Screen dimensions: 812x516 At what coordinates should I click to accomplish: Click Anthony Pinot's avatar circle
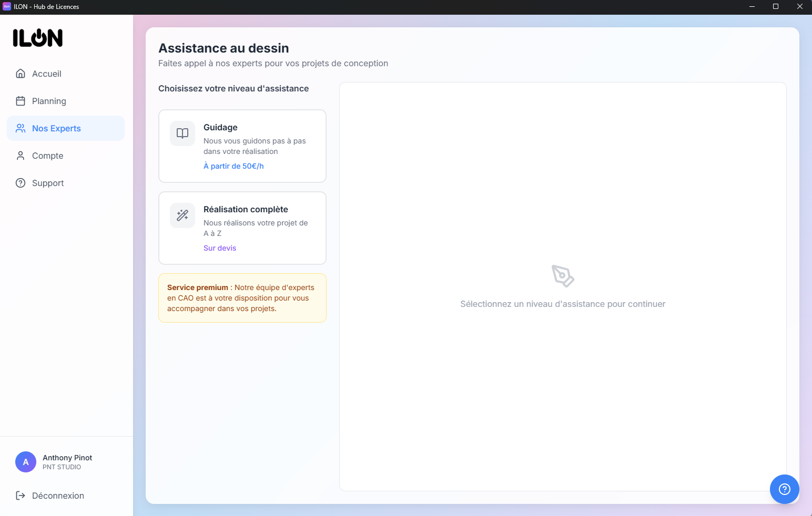pos(26,462)
